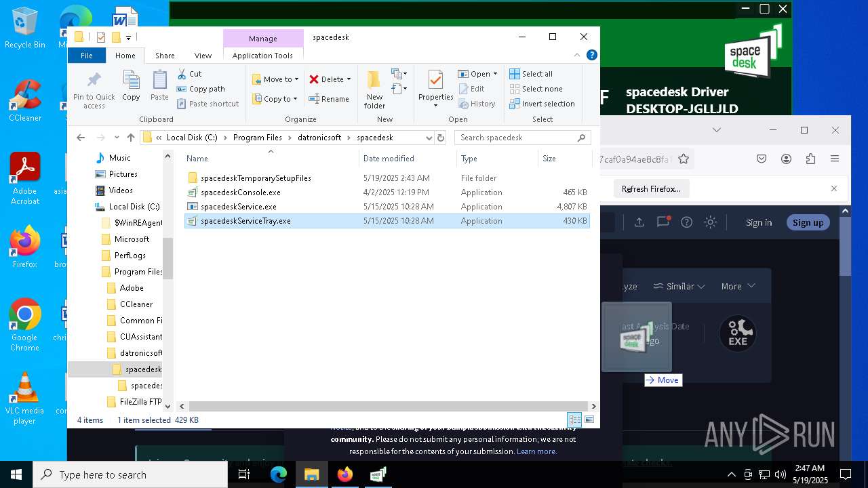Click the Windows Start button
This screenshot has height=488, width=868.
16,474
